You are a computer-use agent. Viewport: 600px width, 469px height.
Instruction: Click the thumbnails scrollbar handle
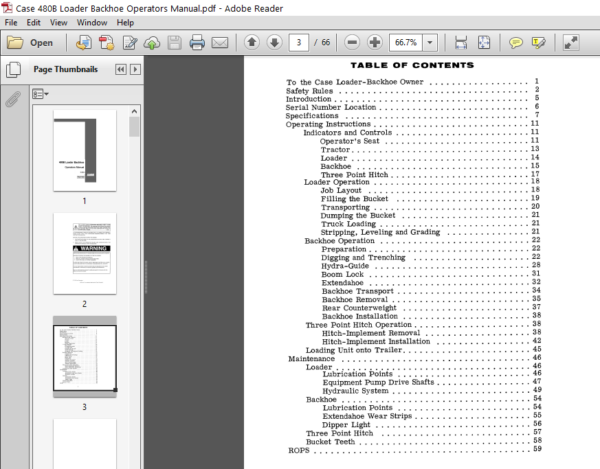tap(134, 127)
